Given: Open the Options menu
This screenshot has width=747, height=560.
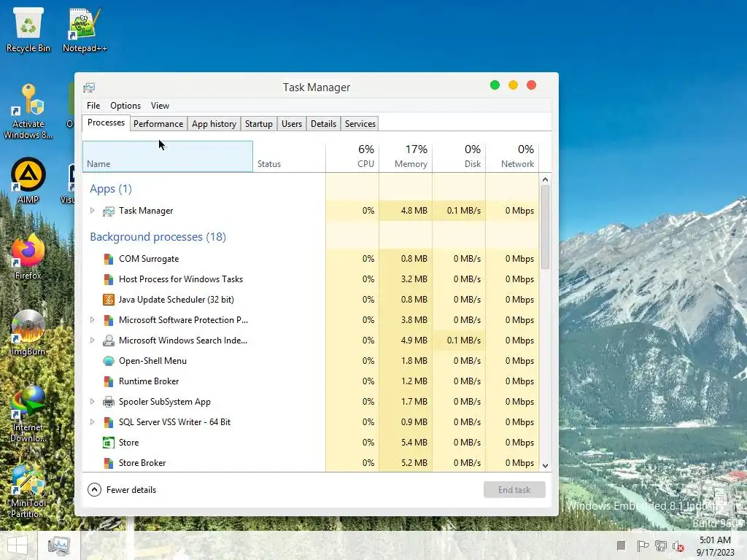Looking at the screenshot, I should click(x=125, y=106).
